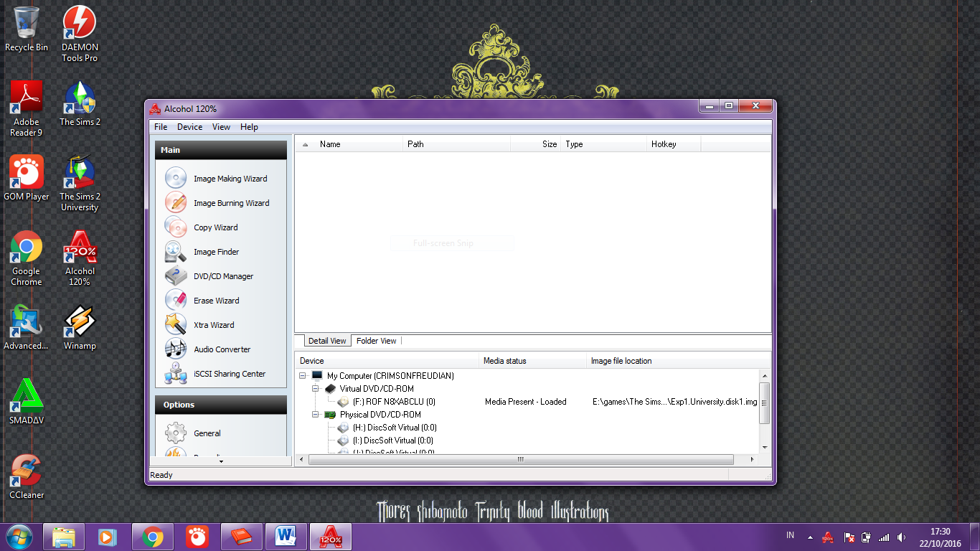Open the network signal tray icon
Screen dimensions: 980x551
pos(884,537)
